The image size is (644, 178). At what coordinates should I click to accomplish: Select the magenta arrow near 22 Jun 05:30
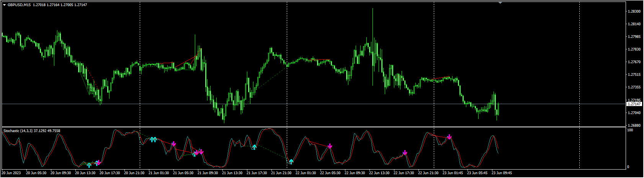click(x=330, y=146)
